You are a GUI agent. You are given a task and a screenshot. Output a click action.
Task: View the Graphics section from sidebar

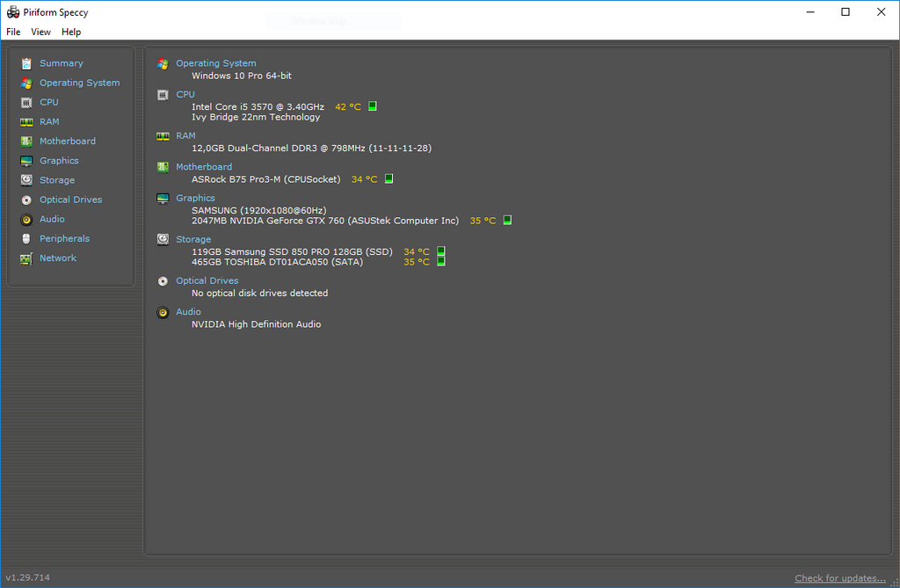(59, 161)
